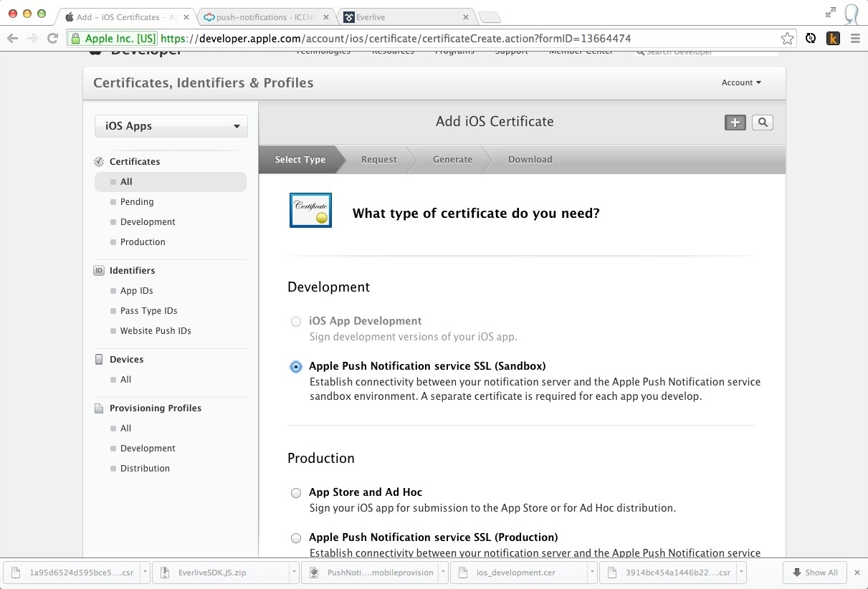Switch to the push-notifications browser tab
Viewport: 868px width, 589px height.
[x=262, y=17]
